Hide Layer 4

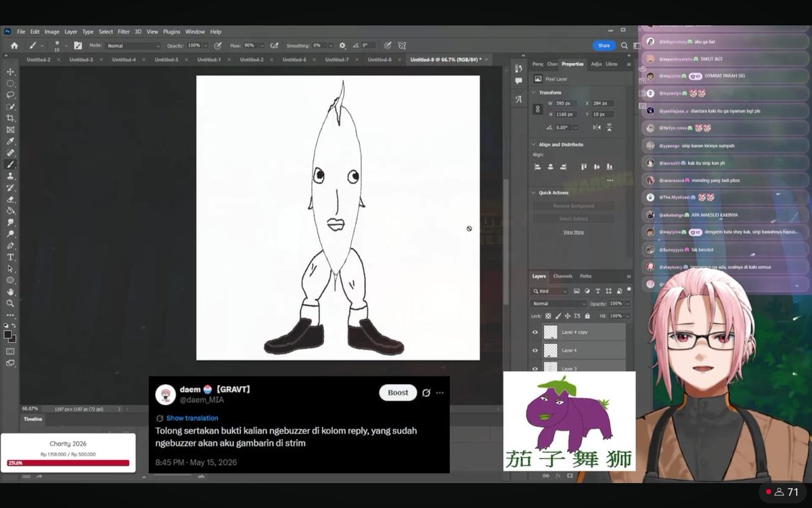(535, 350)
